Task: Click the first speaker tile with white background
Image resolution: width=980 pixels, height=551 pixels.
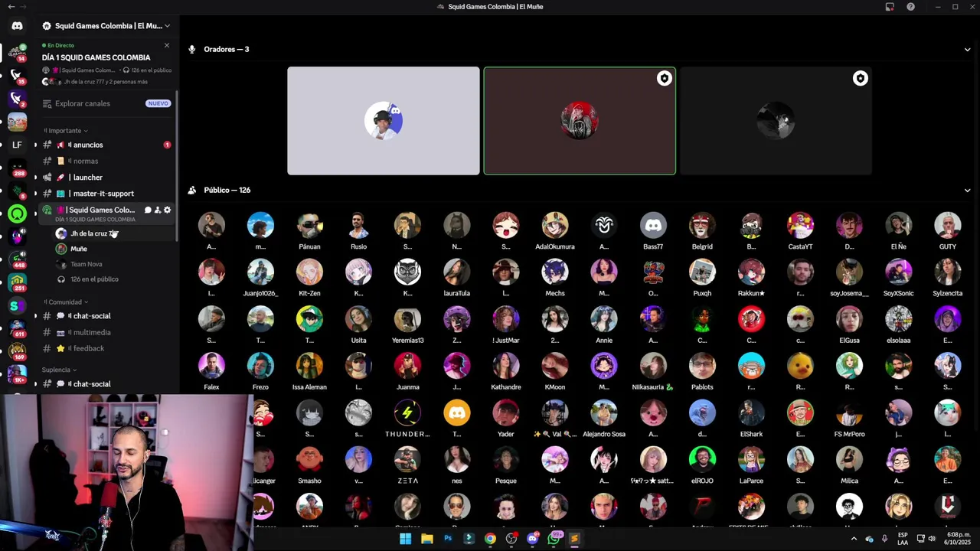Action: pos(384,121)
